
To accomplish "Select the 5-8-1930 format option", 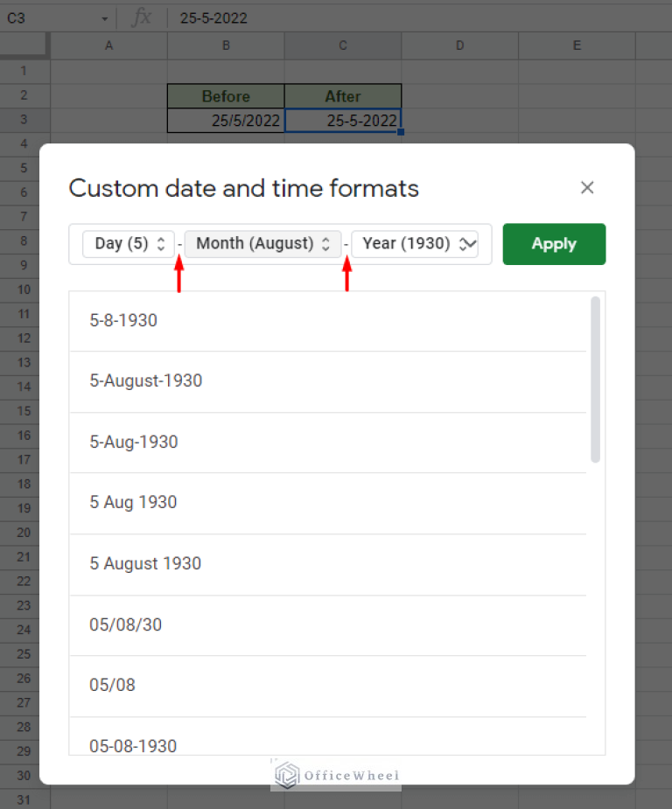I will [x=122, y=321].
